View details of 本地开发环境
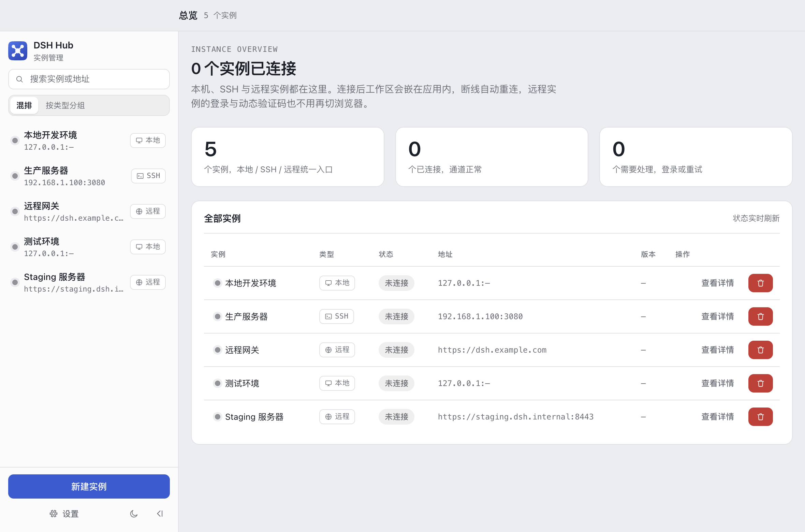 tap(718, 283)
